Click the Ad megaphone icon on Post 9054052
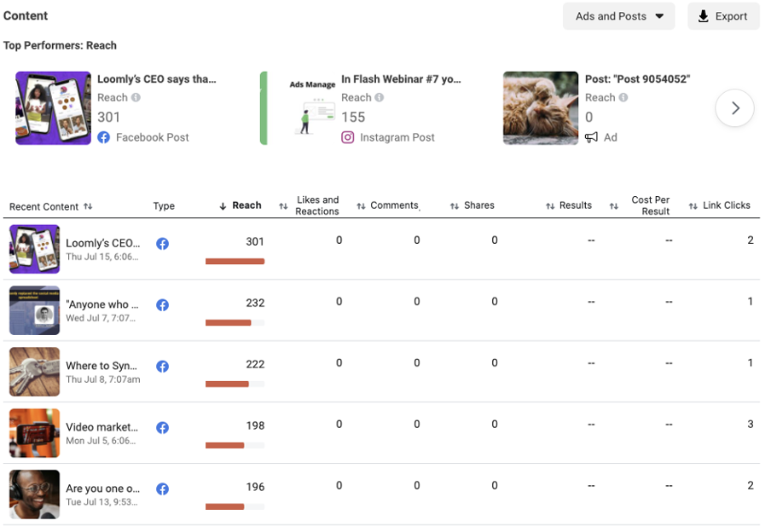 point(590,137)
